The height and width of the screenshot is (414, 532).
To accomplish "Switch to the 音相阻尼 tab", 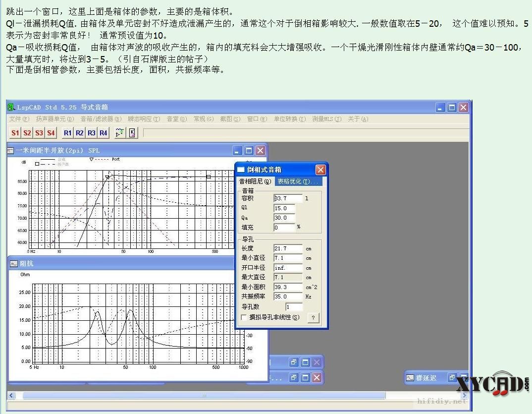I will [256, 181].
